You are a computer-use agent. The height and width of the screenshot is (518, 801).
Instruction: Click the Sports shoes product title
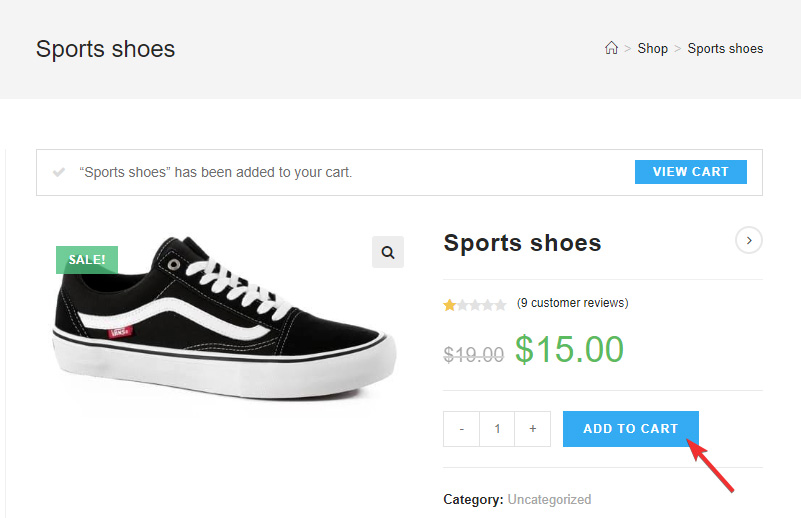522,243
